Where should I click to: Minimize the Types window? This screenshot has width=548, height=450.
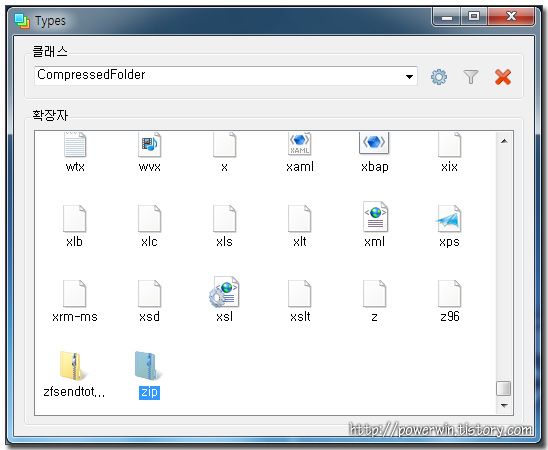[447, 16]
